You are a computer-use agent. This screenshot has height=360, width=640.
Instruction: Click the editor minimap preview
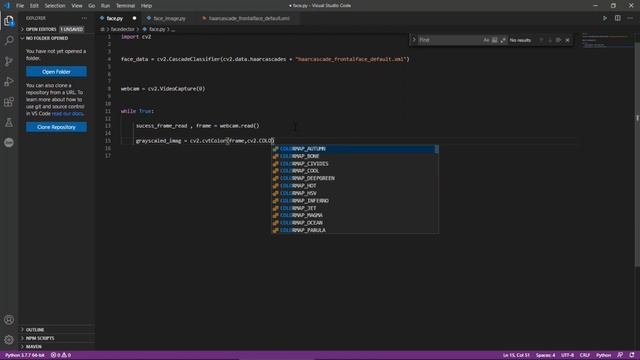[607, 40]
